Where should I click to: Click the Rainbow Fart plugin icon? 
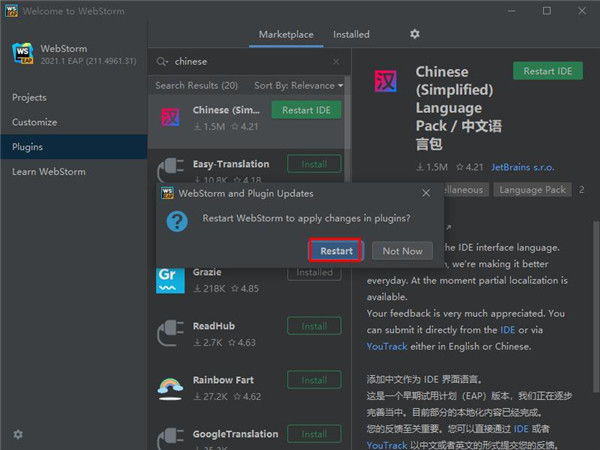pyautogui.click(x=171, y=388)
